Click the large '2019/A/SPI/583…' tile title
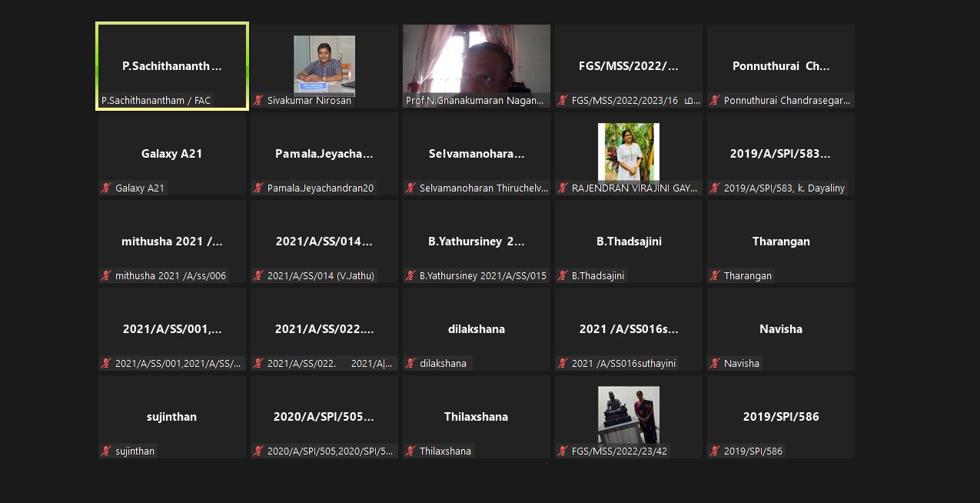 coord(781,154)
